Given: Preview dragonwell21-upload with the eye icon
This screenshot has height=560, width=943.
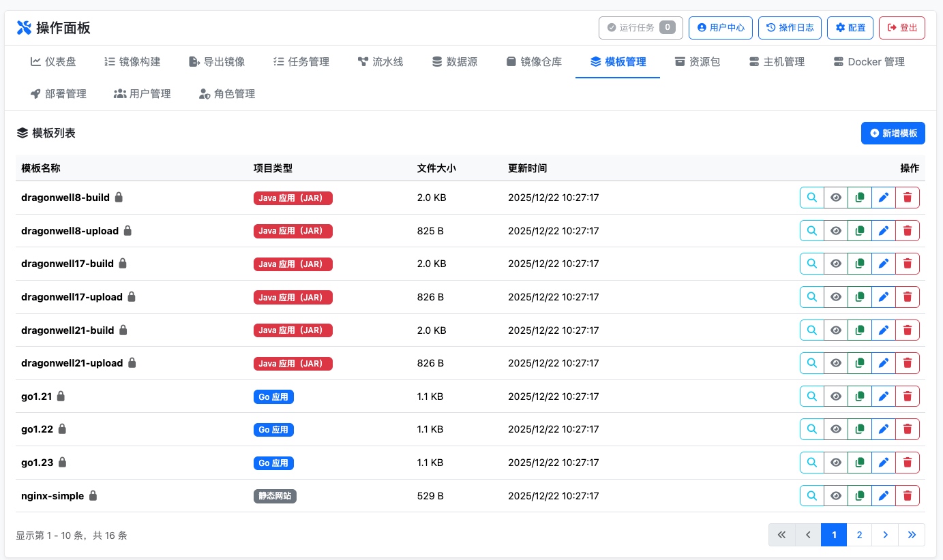Looking at the screenshot, I should (836, 363).
